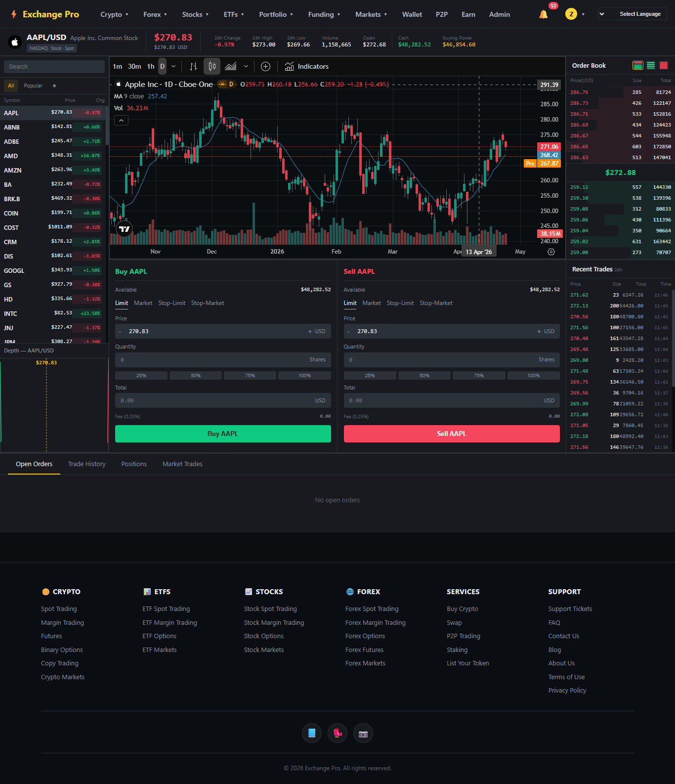Open Privacy Policy footer link

567,690
